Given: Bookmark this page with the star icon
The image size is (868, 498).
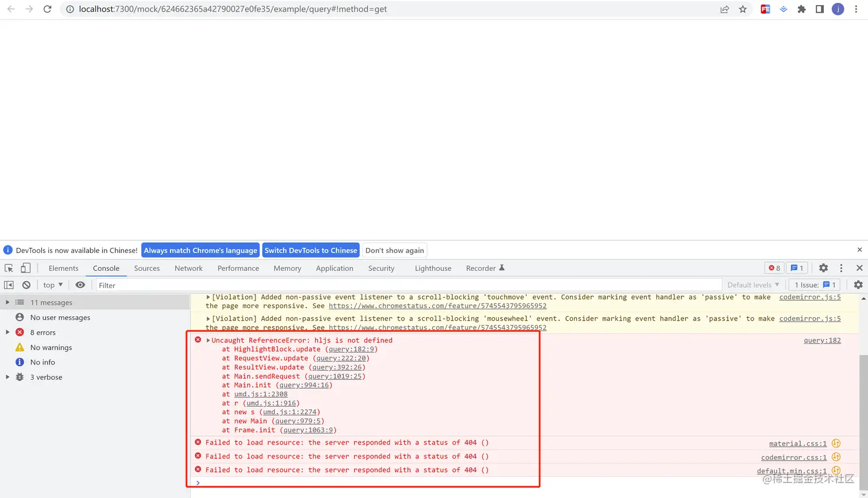Looking at the screenshot, I should [x=743, y=9].
